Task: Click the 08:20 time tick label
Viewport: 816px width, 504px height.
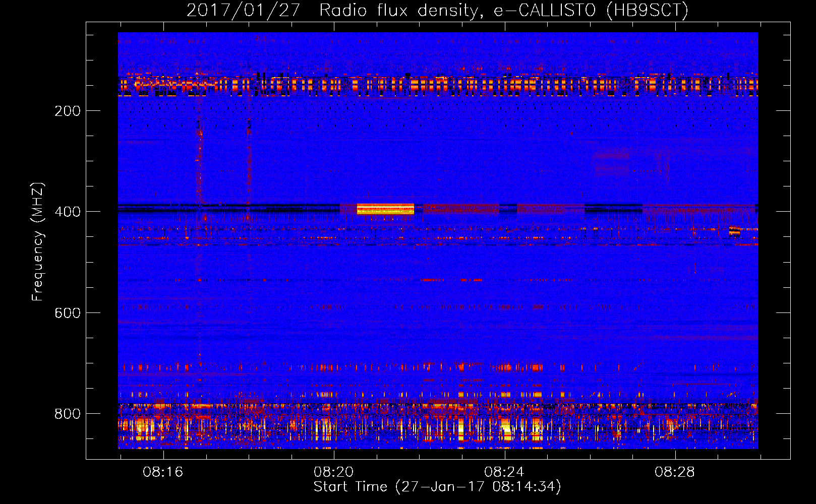Action: coord(333,472)
